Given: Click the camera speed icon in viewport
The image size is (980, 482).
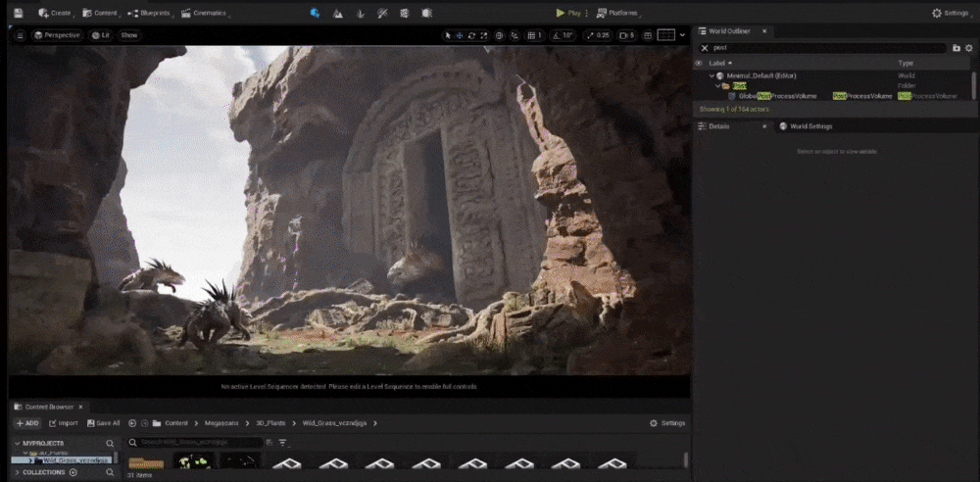Looking at the screenshot, I should (625, 35).
